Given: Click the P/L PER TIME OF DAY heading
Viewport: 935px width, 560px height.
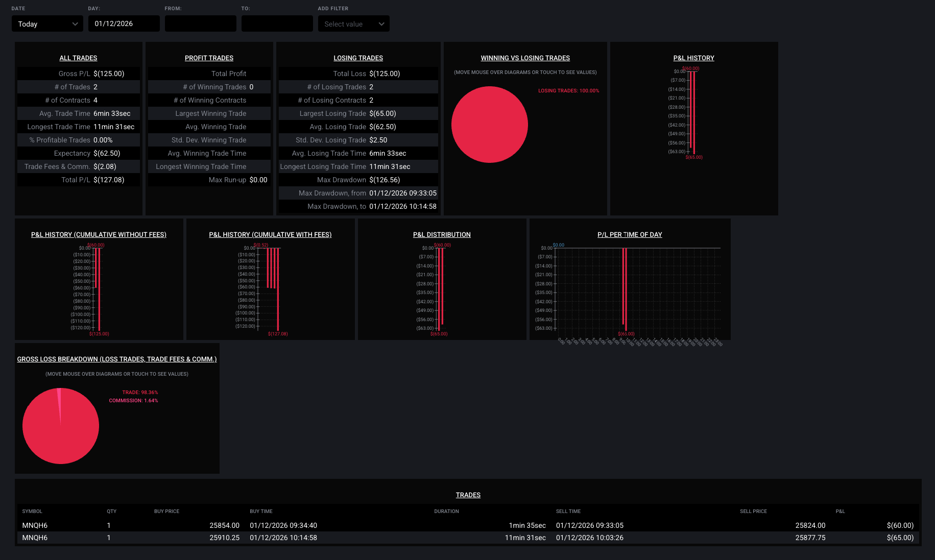Looking at the screenshot, I should (x=630, y=234).
